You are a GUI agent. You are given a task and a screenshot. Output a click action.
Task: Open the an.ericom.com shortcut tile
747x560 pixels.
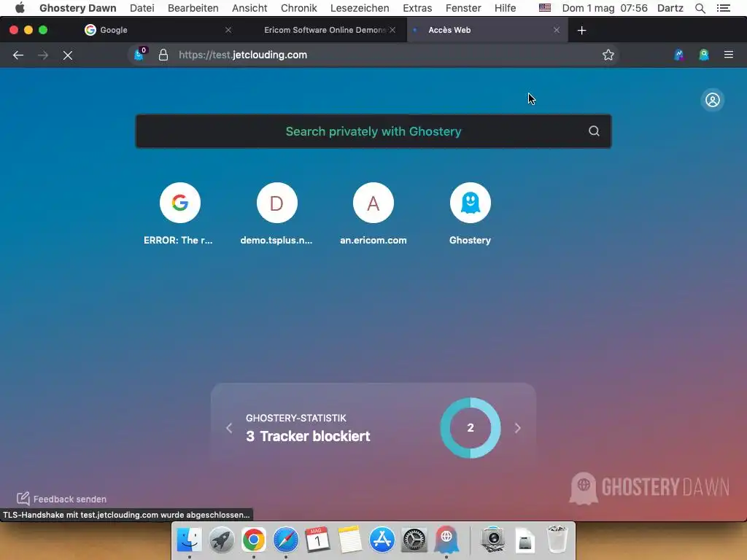click(373, 203)
